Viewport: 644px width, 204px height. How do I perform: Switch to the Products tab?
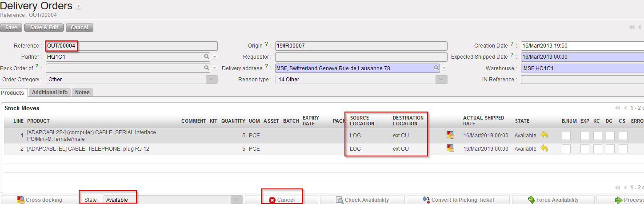[14, 92]
